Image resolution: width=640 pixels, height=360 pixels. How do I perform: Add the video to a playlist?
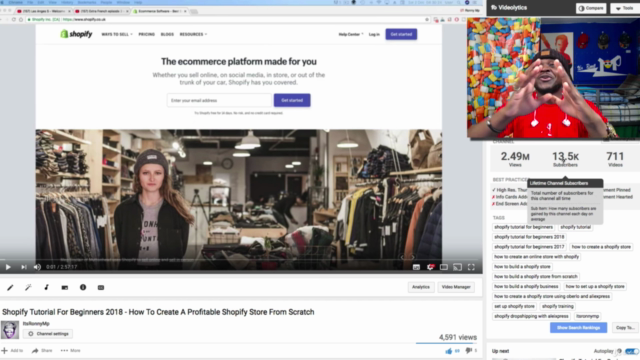(x=12, y=351)
